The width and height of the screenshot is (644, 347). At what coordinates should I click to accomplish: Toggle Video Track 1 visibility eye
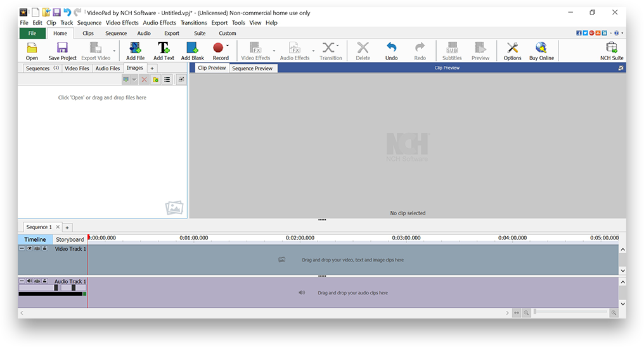point(30,249)
